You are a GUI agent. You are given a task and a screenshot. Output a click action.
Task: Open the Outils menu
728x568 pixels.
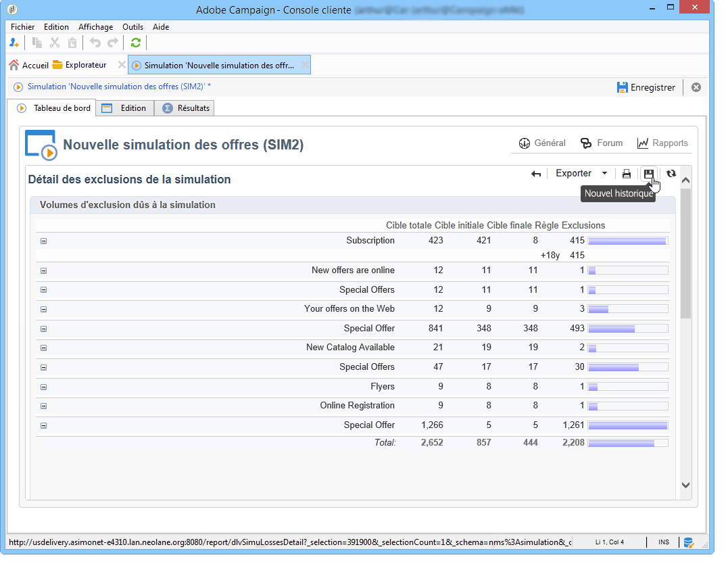tap(132, 27)
